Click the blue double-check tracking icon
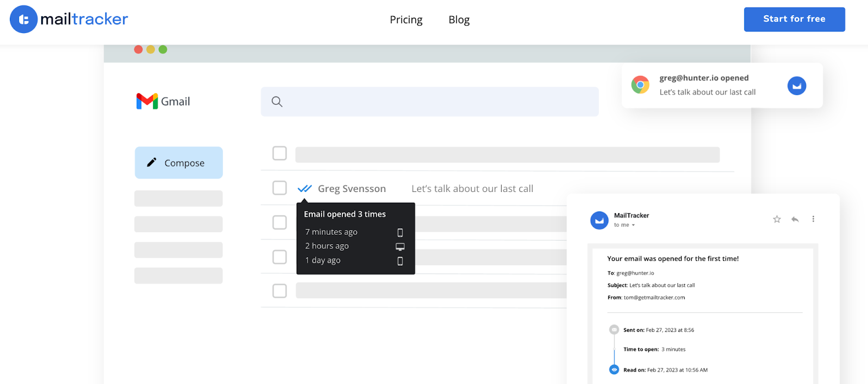Screen dimensions: 868x384 [305, 189]
